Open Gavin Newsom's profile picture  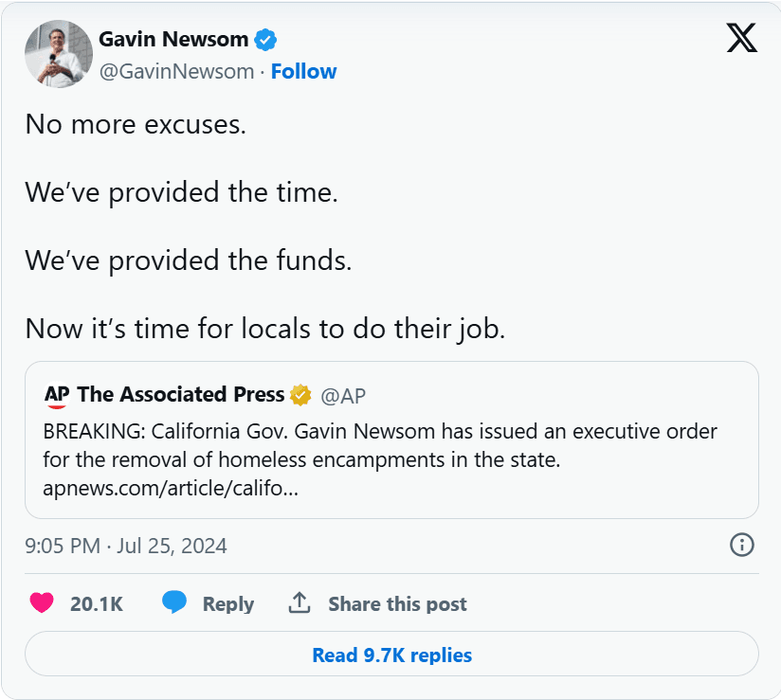click(58, 55)
